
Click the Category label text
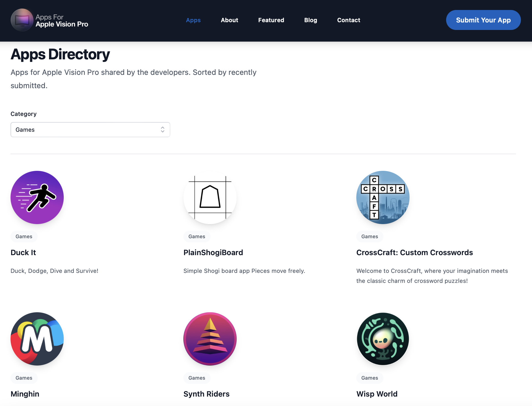pos(24,114)
